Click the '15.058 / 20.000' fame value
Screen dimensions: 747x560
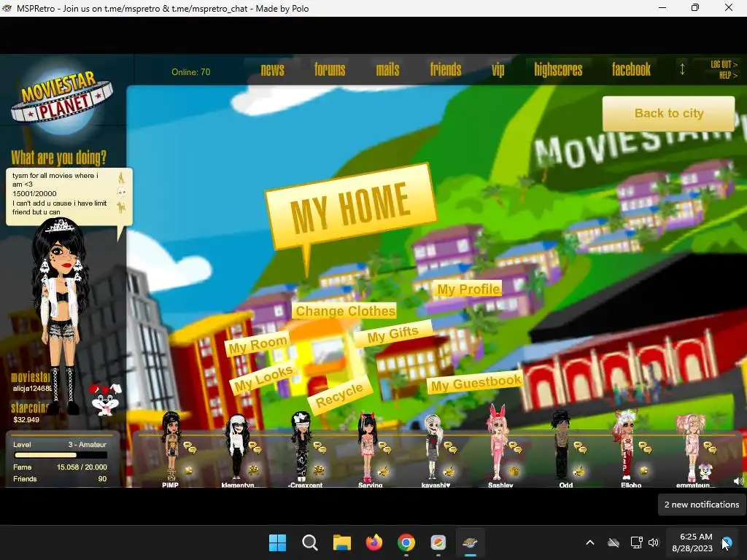coord(82,467)
